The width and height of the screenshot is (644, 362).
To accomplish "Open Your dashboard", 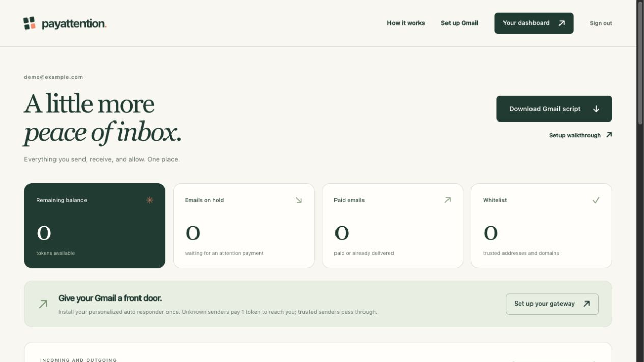I will (534, 23).
